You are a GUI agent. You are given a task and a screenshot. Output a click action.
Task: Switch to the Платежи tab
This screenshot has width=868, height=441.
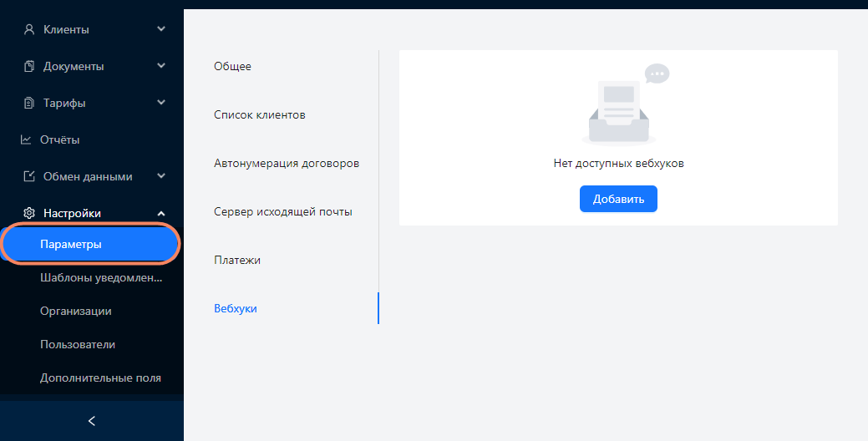(237, 260)
